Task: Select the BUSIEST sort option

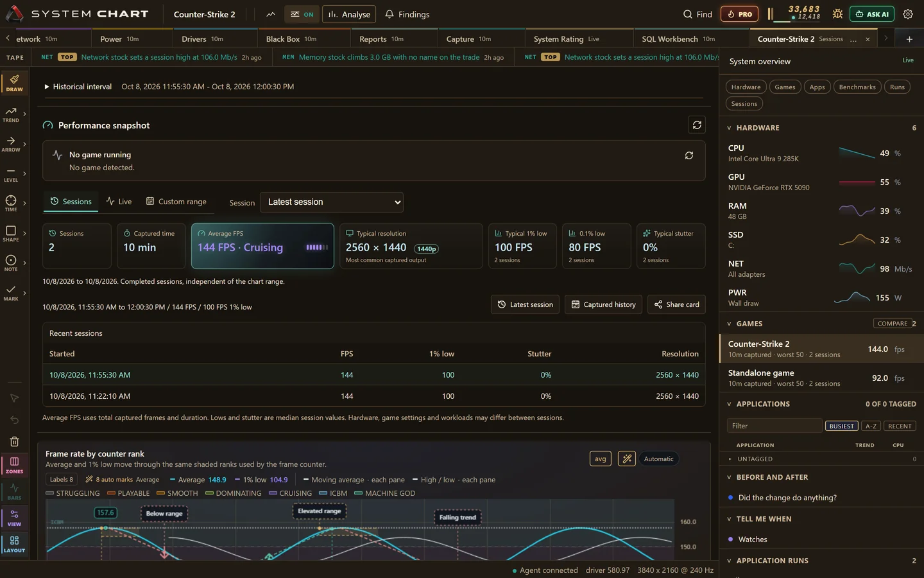Action: 841,426
